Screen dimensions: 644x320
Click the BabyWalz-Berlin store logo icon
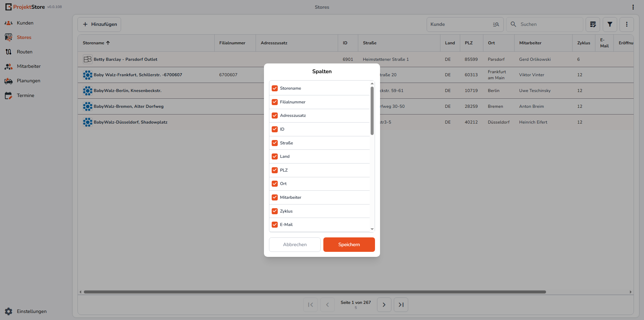(x=88, y=91)
